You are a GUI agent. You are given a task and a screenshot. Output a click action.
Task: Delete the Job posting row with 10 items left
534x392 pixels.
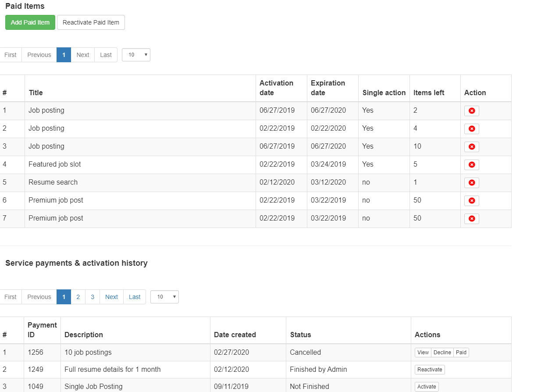472,147
